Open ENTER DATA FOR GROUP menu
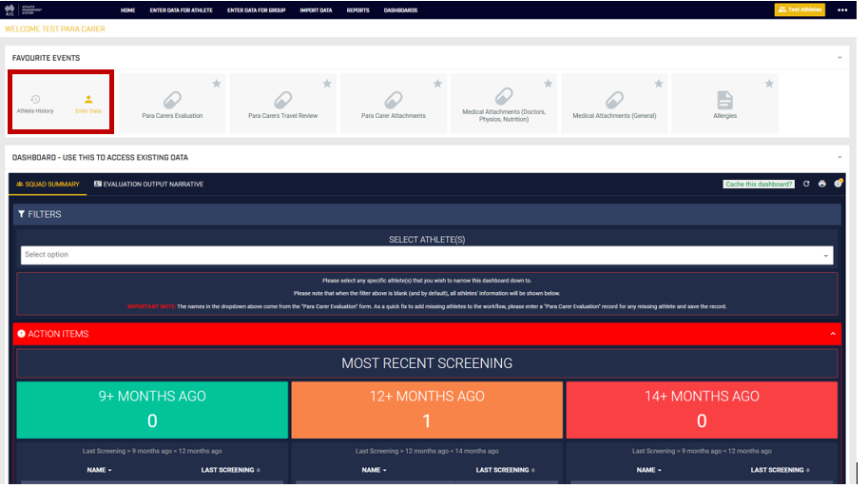This screenshot has width=868, height=488. pos(257,10)
